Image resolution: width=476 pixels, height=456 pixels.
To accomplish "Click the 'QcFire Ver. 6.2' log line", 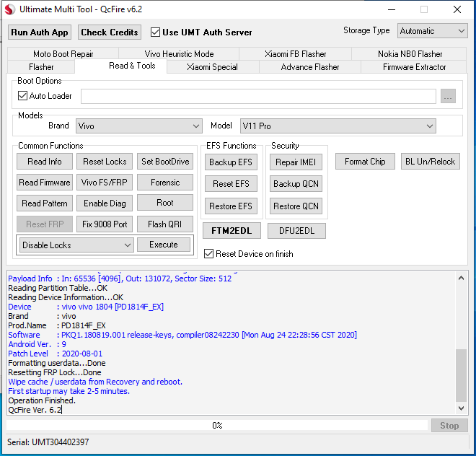I will (35, 410).
